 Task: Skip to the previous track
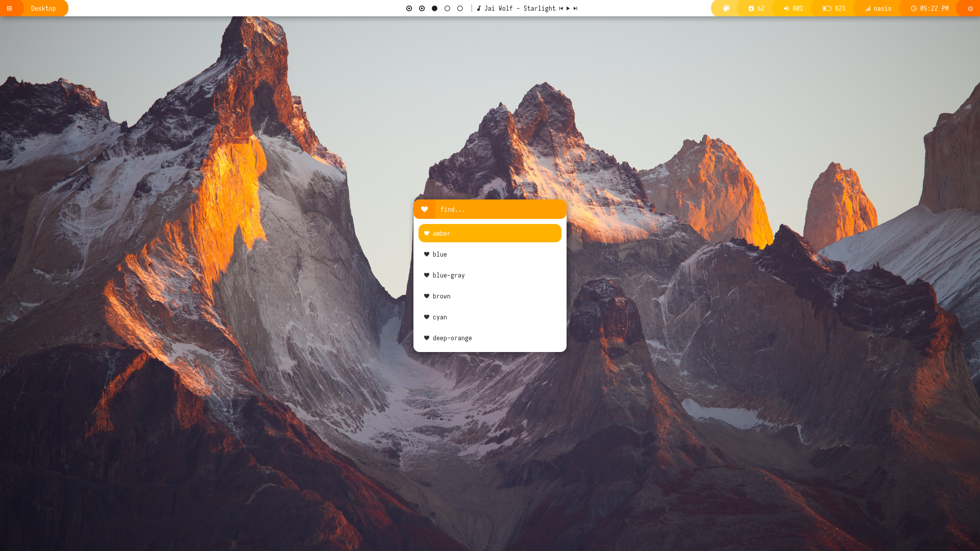click(561, 8)
